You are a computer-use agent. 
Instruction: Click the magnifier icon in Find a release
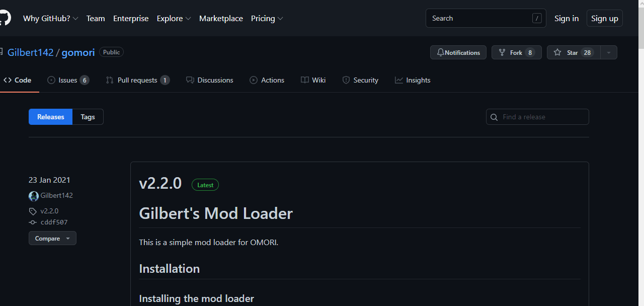coord(494,117)
